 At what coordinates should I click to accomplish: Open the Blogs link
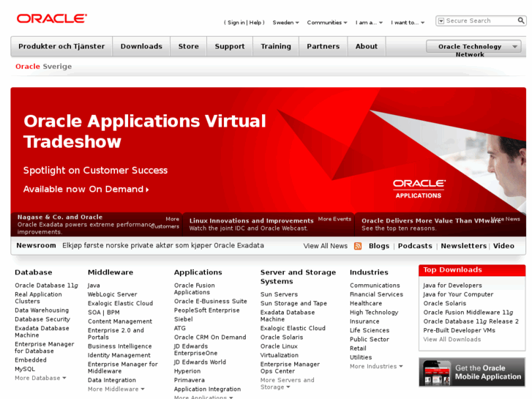click(x=379, y=246)
